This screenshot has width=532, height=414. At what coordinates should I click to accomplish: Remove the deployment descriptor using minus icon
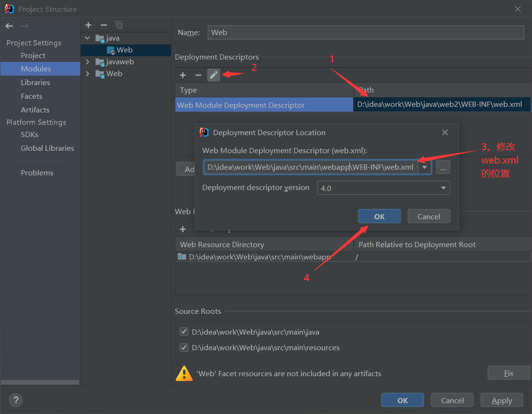click(198, 75)
